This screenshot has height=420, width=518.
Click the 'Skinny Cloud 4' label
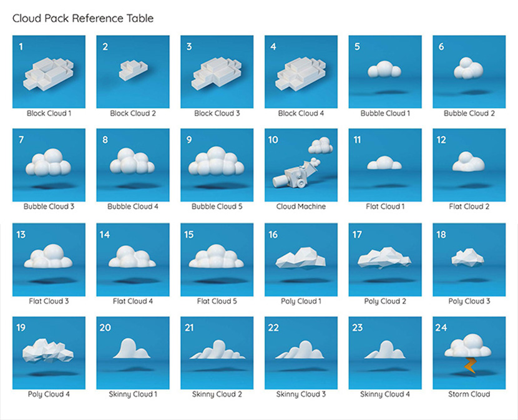coord(385,394)
